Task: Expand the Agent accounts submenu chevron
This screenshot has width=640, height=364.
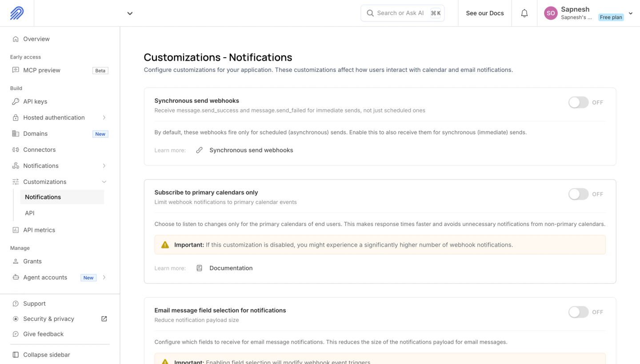Action: point(104,277)
